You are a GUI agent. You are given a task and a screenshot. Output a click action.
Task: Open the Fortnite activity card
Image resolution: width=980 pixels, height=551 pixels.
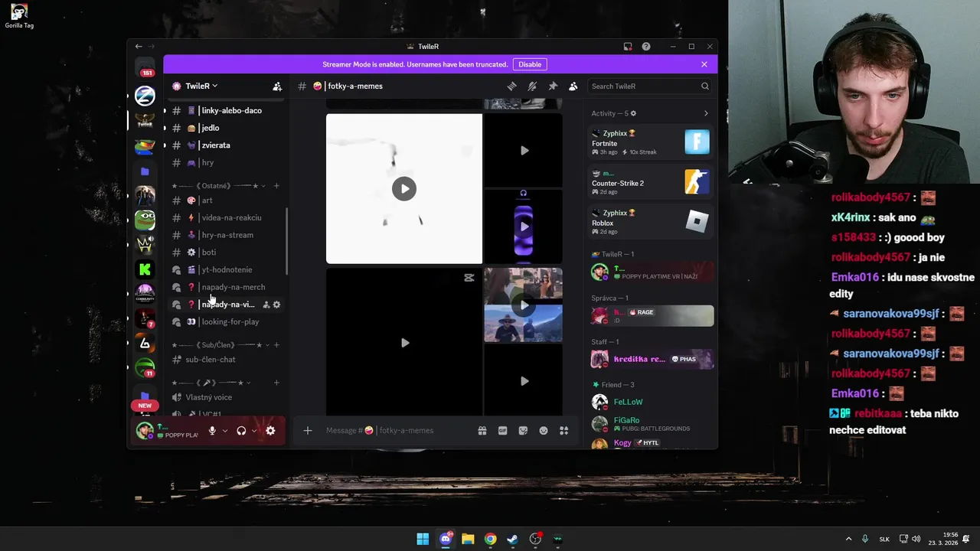650,142
